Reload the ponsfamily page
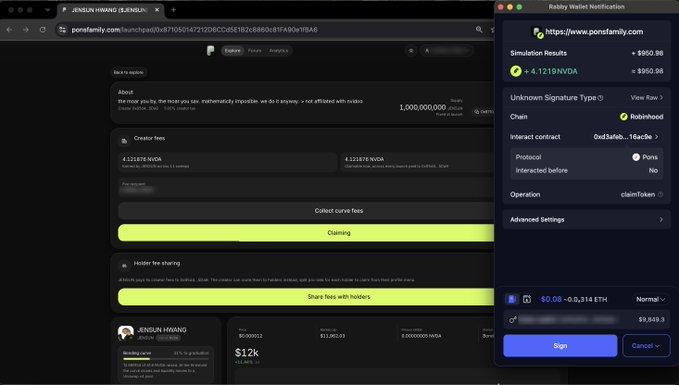This screenshot has width=679, height=385. coord(42,29)
